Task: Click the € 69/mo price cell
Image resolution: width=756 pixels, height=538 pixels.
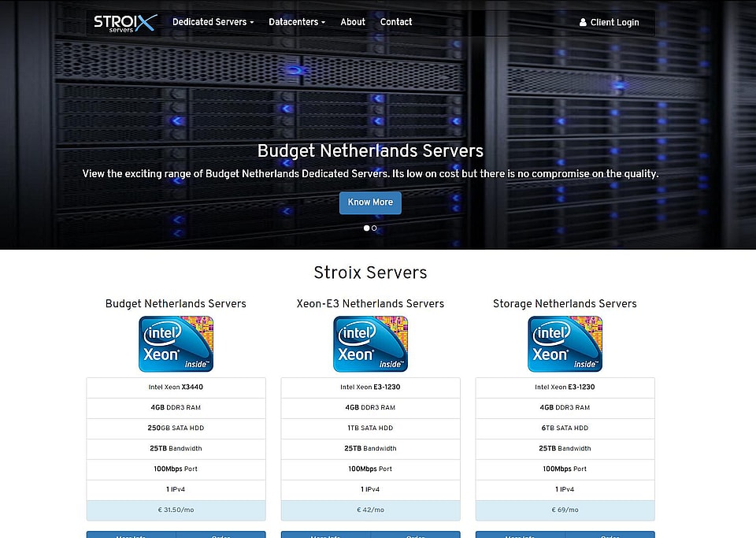Action: click(565, 510)
